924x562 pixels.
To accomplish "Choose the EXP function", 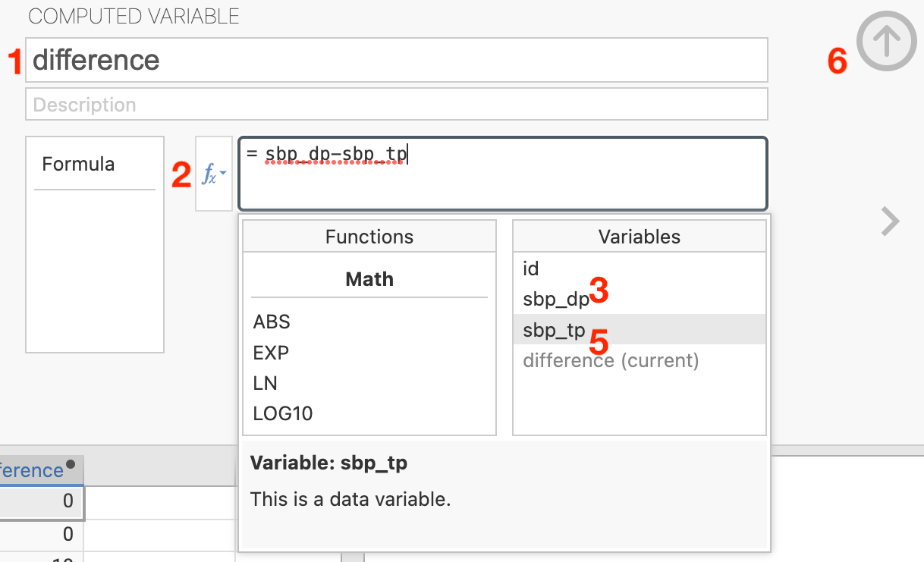I will tap(271, 353).
